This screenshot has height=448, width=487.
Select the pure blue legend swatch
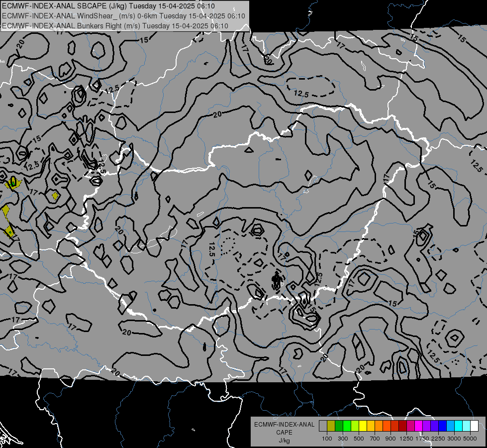443,426
